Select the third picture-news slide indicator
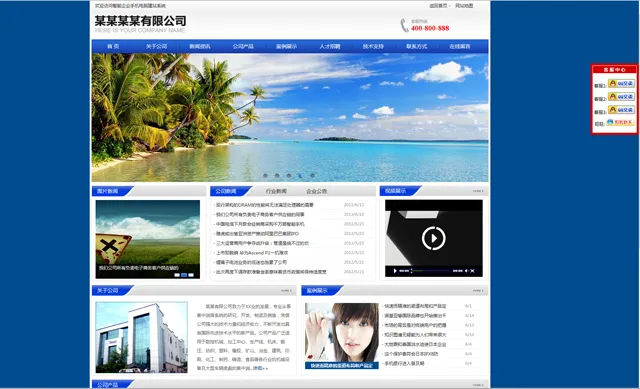The image size is (640, 389). 191,275
